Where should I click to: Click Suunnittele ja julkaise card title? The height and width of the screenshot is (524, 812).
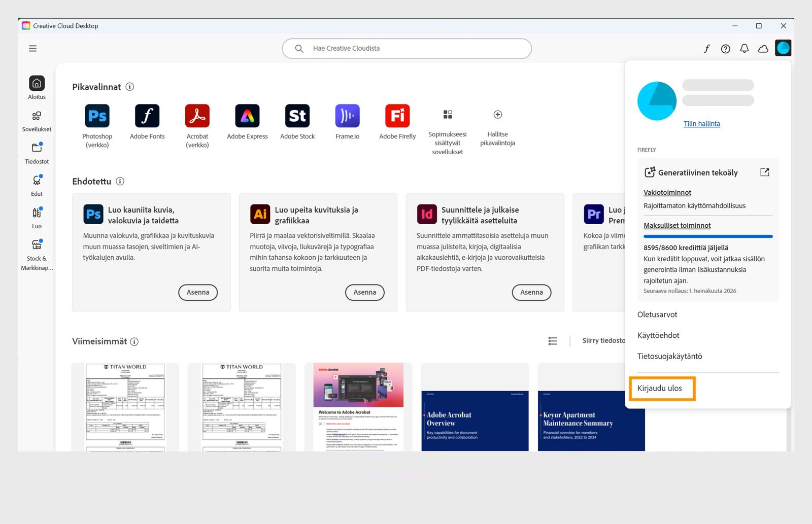tap(479, 215)
